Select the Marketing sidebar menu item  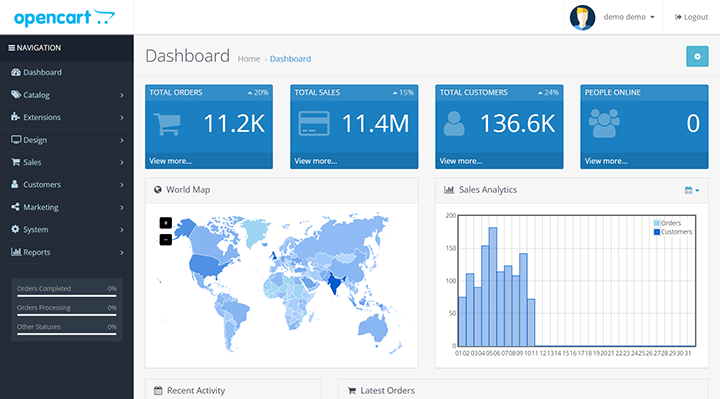click(67, 207)
